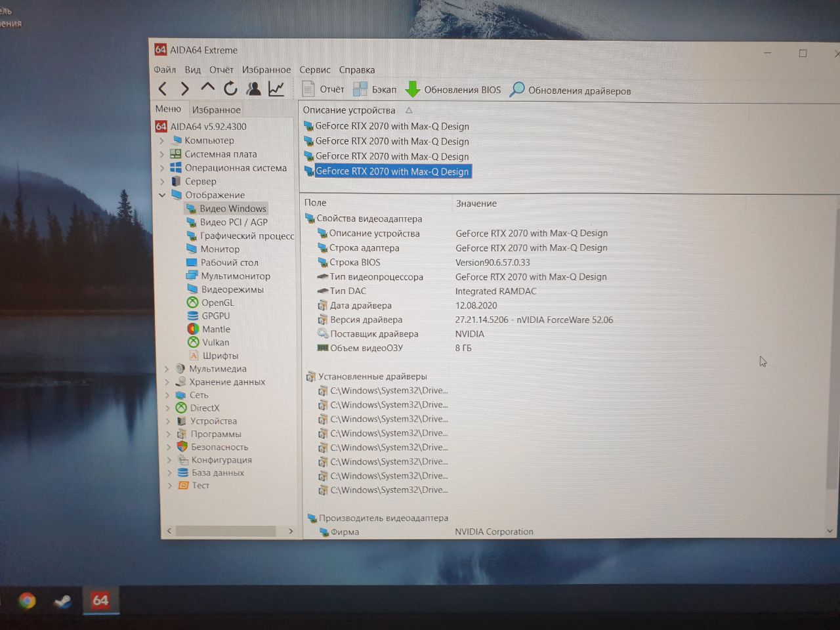Open the Избранное menu in menu bar
This screenshot has width=840, height=630.
pos(266,70)
